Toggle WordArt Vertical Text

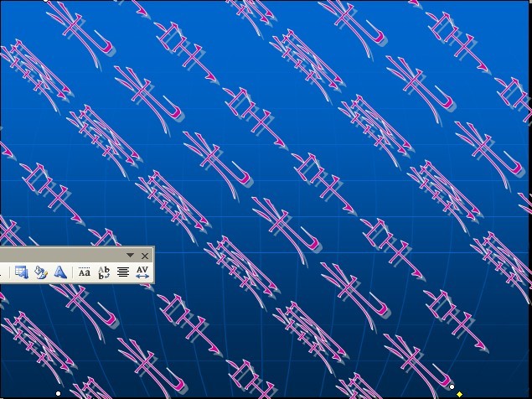(104, 272)
